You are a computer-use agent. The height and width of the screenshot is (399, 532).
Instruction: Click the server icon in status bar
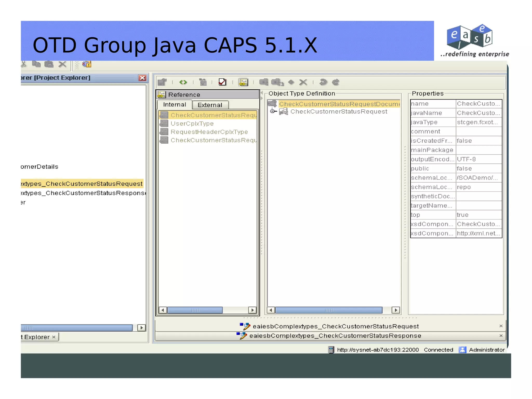[331, 350]
